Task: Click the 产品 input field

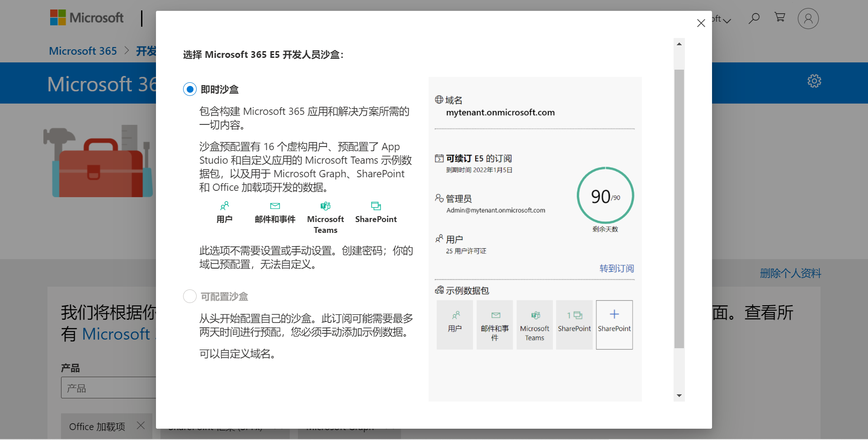Action: pos(108,388)
